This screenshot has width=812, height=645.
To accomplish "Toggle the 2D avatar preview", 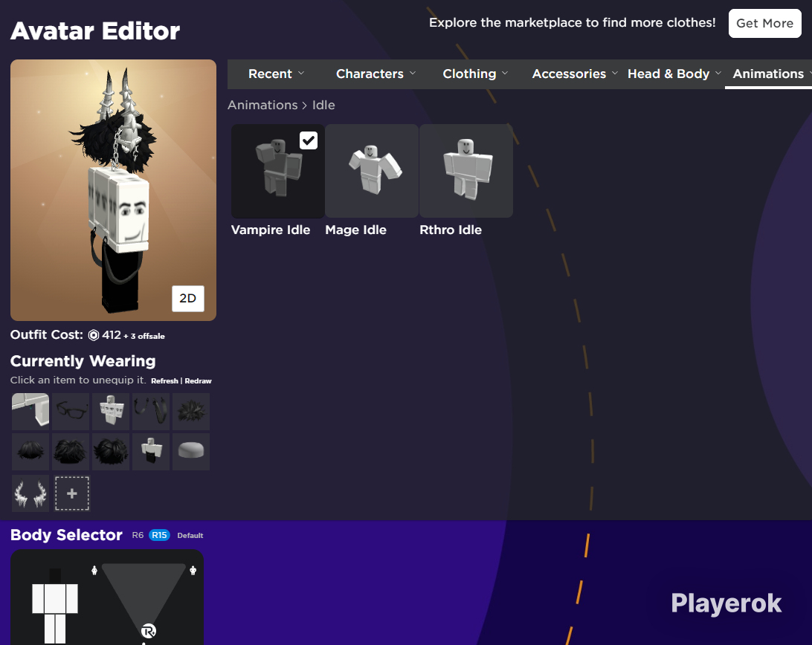I will coord(188,298).
